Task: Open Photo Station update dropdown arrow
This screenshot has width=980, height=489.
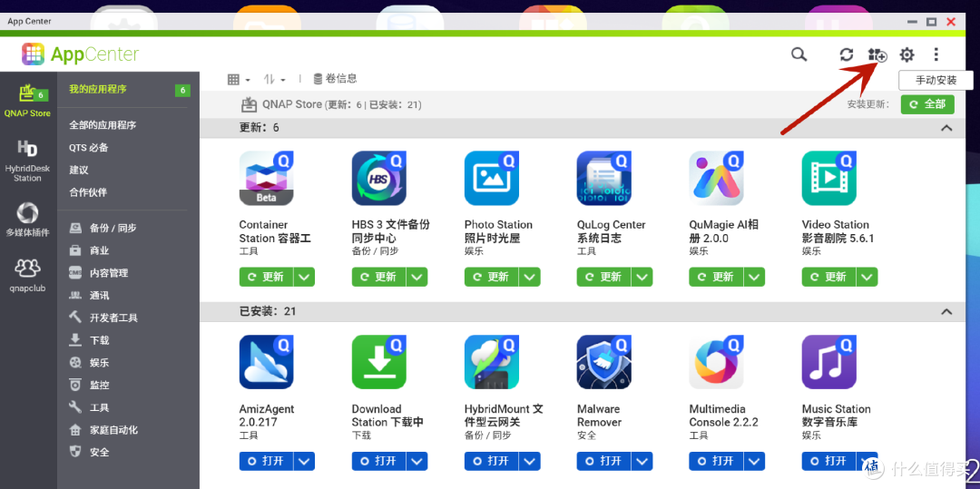Action: [529, 277]
